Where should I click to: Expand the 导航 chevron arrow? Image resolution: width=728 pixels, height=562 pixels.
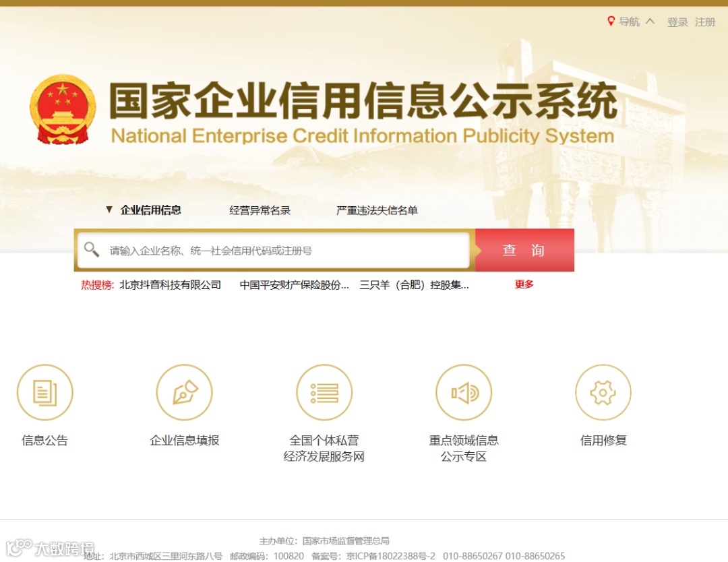(650, 21)
